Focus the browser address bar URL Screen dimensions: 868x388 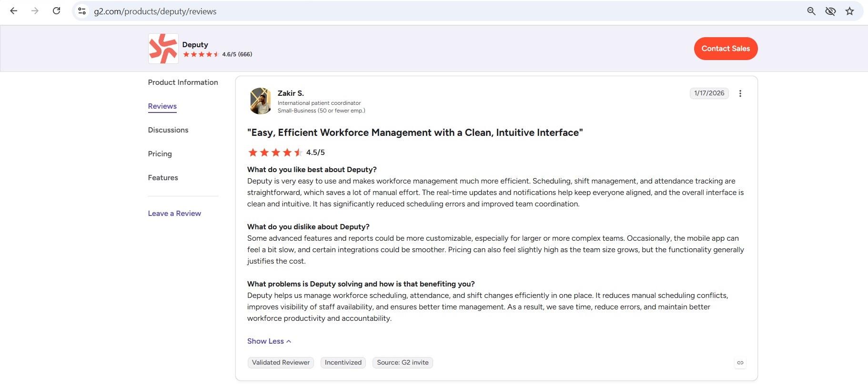click(155, 11)
